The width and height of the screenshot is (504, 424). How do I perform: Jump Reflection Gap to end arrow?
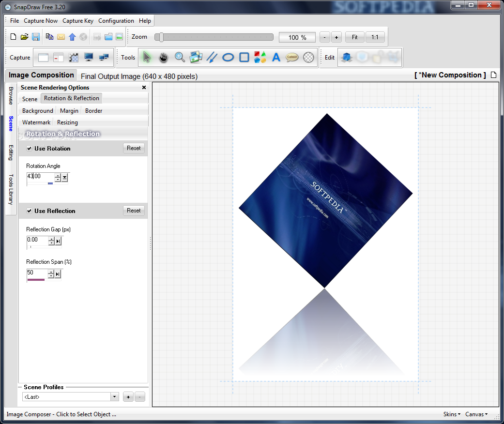[58, 241]
